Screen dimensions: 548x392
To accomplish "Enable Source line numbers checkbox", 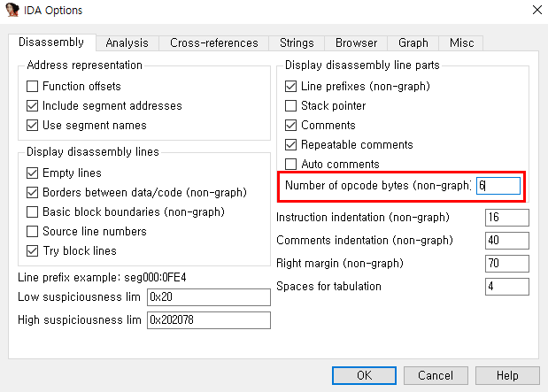I will (x=32, y=231).
